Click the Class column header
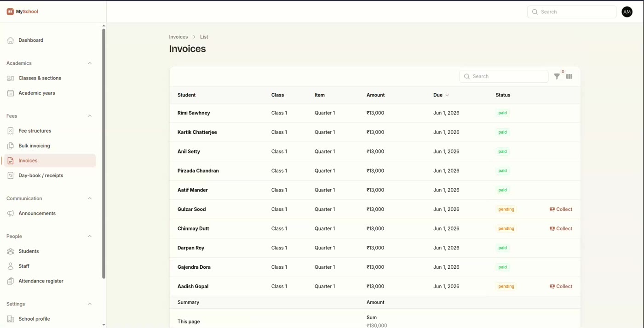This screenshot has width=644, height=328. coord(277,95)
